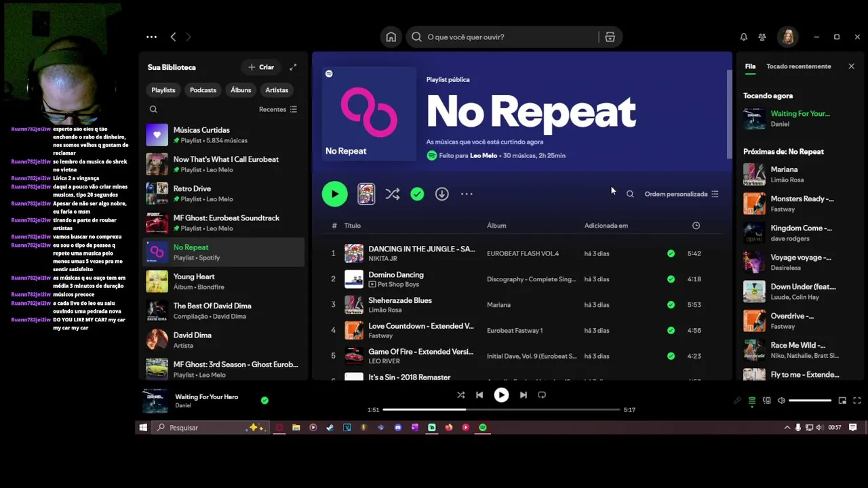This screenshot has width=868, height=488.
Task: Filter library by Artistas
Action: (277, 90)
